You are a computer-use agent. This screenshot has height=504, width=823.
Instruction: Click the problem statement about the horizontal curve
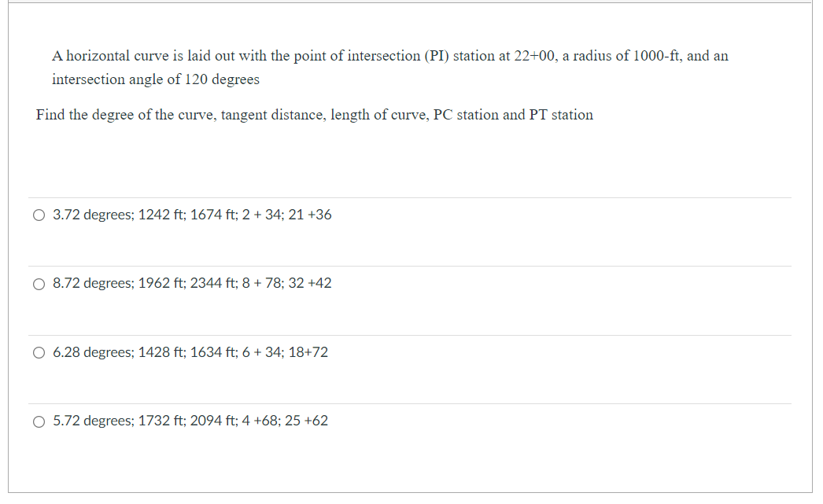click(390, 55)
